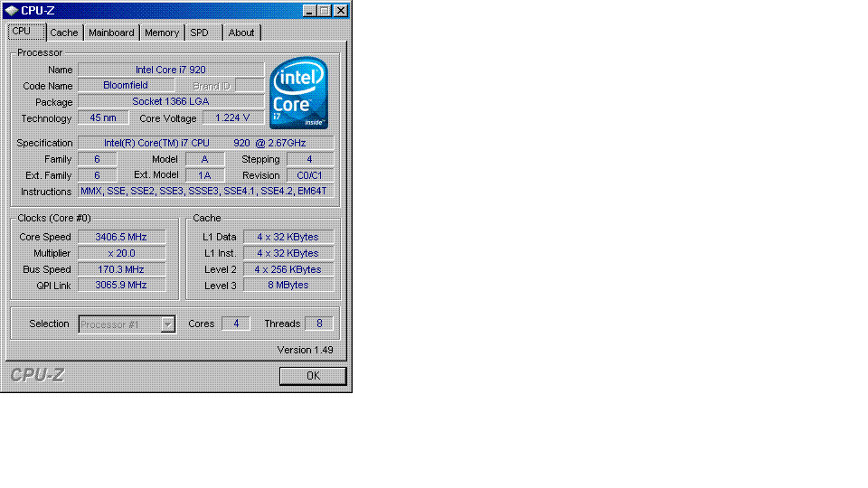Switch to the Cache tab

(x=63, y=33)
